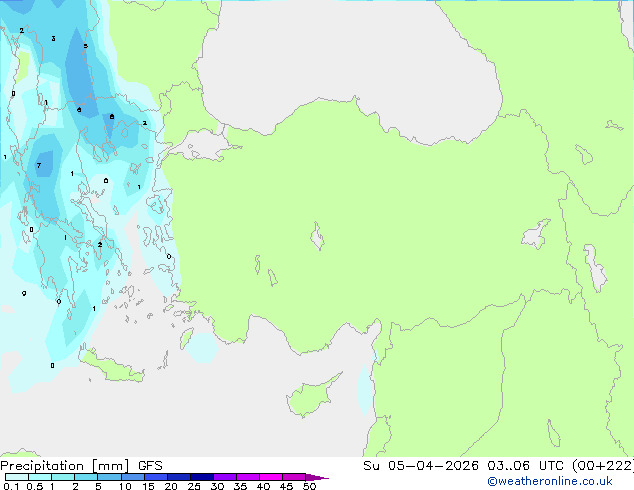Select the 0.5–1 mm legend swatch
The width and height of the screenshot is (634, 490).
pos(40,477)
